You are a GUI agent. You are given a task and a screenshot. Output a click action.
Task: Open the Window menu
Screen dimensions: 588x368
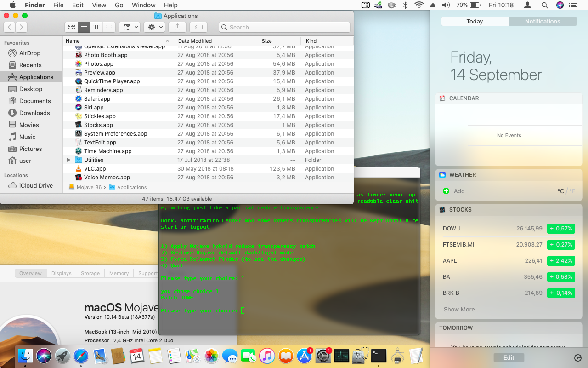click(x=144, y=5)
